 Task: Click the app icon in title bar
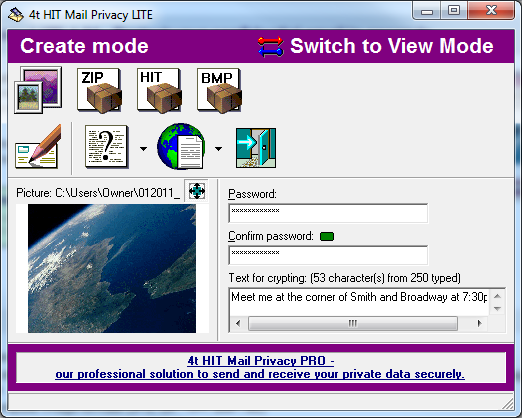coord(16,15)
